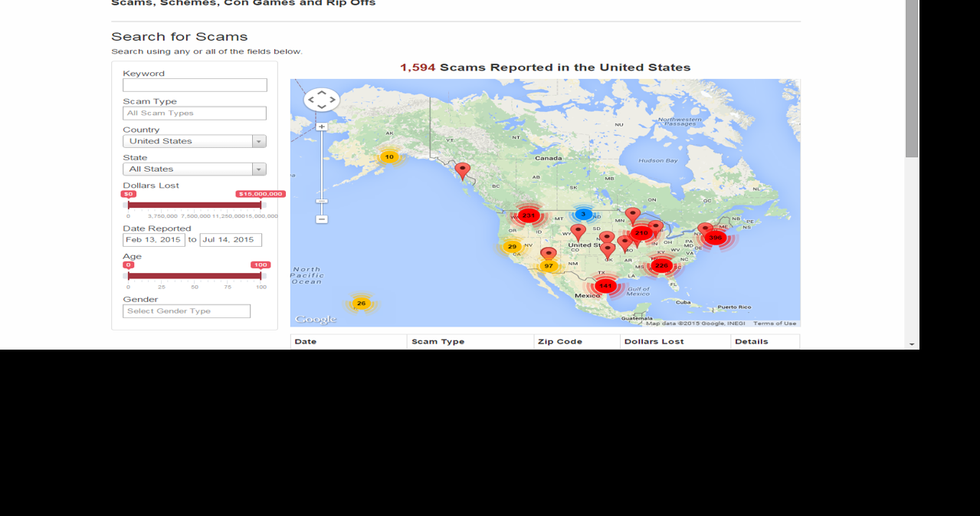Click the map zoom out minus button

tap(322, 219)
